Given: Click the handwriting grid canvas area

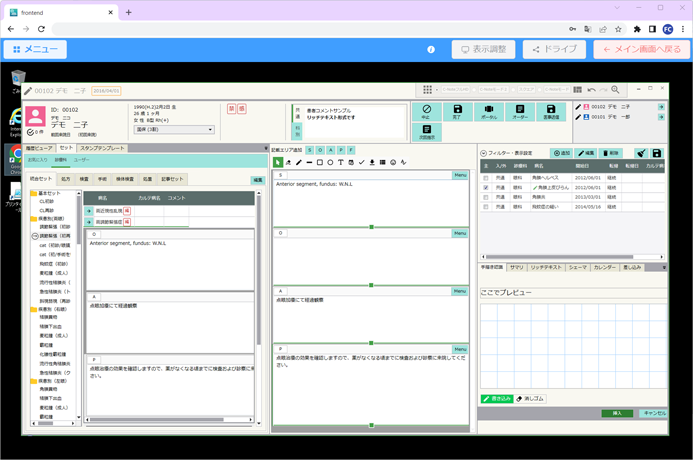Looking at the screenshot, I should (572, 345).
